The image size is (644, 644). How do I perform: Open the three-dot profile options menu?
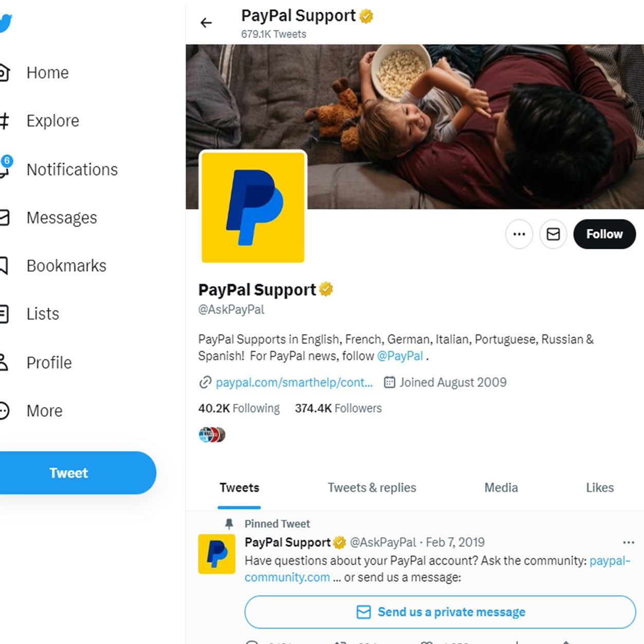click(519, 234)
